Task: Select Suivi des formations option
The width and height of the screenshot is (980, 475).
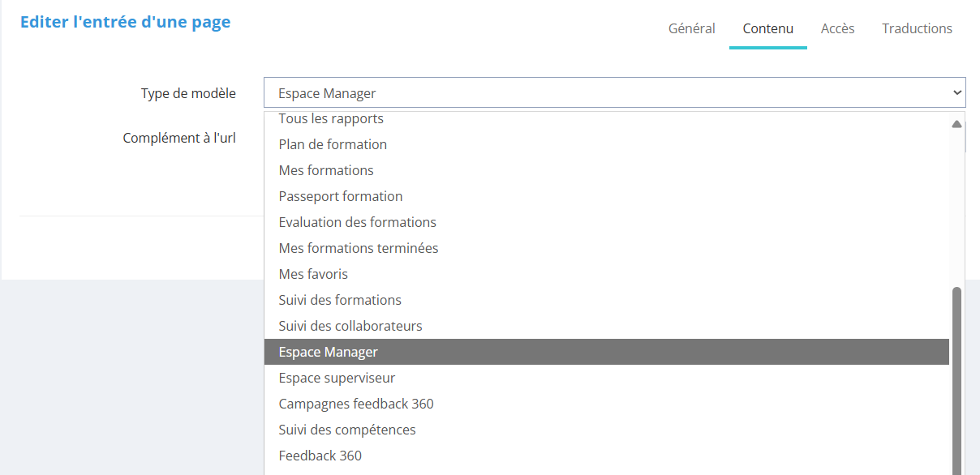Action: click(x=340, y=300)
